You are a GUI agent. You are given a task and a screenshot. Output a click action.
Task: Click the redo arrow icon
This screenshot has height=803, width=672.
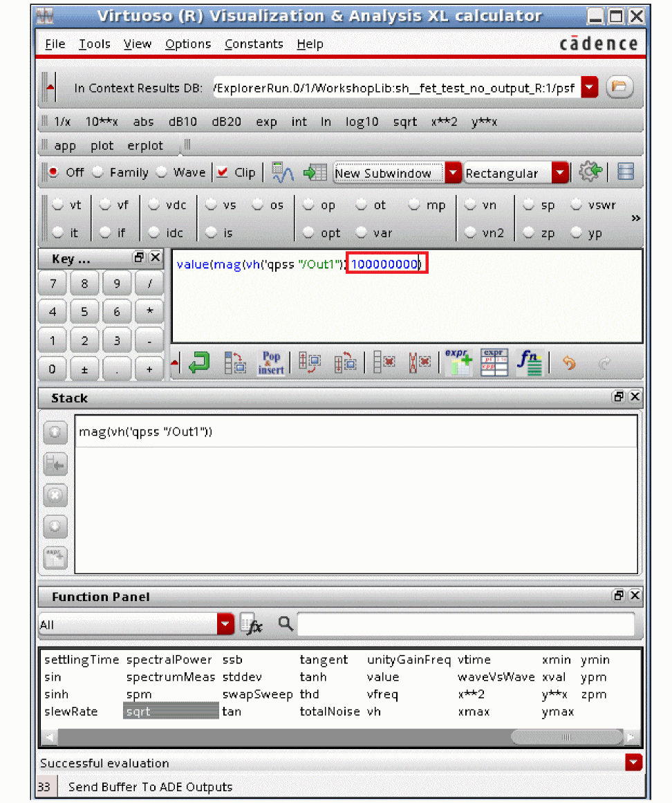click(x=604, y=363)
